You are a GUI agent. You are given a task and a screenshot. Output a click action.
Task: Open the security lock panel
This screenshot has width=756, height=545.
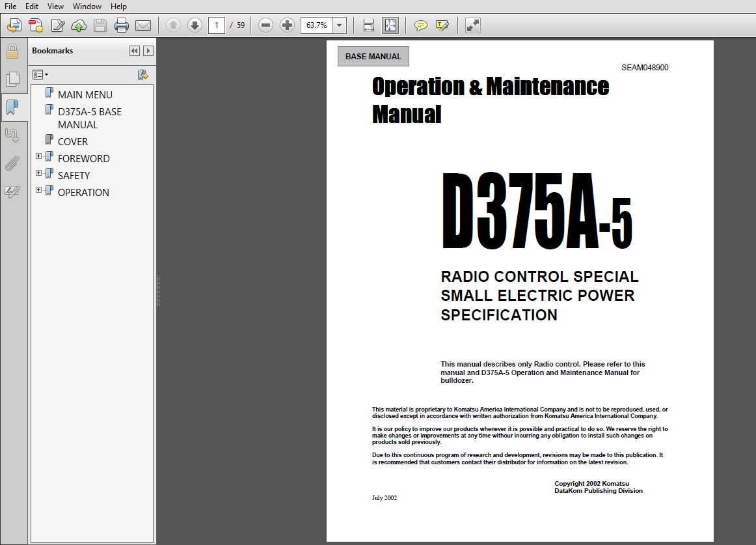click(12, 51)
